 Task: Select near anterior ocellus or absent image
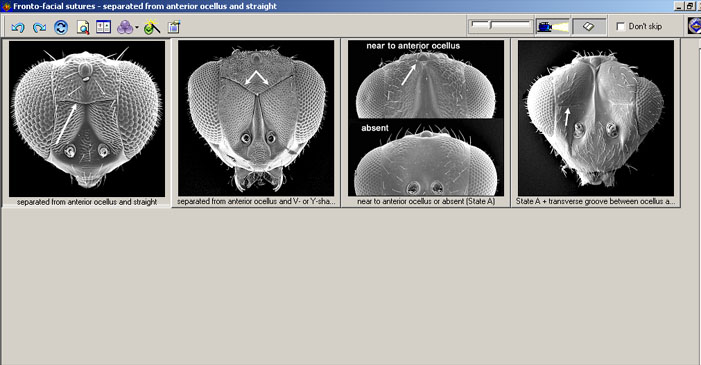(426, 119)
